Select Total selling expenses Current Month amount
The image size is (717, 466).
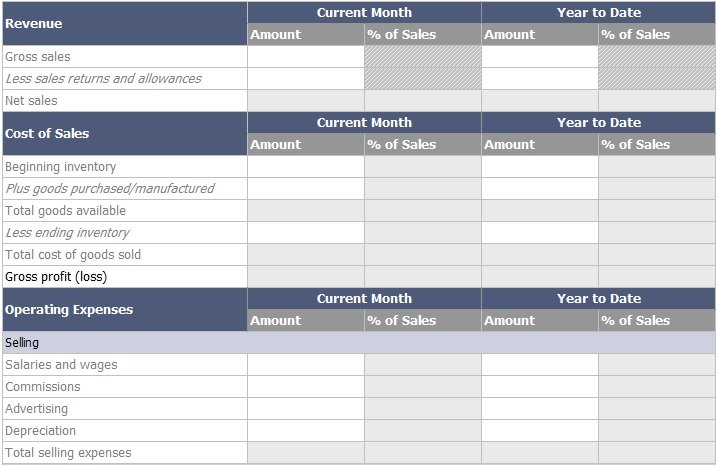[x=305, y=452]
